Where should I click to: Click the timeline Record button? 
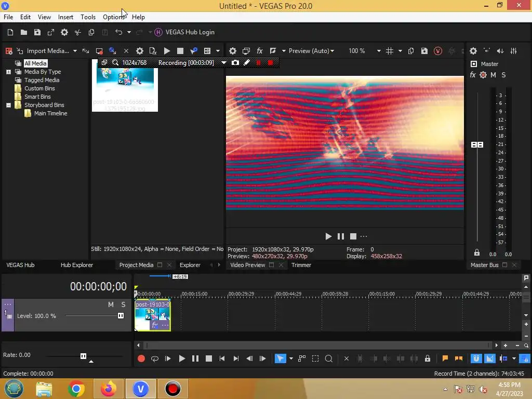pos(141,358)
